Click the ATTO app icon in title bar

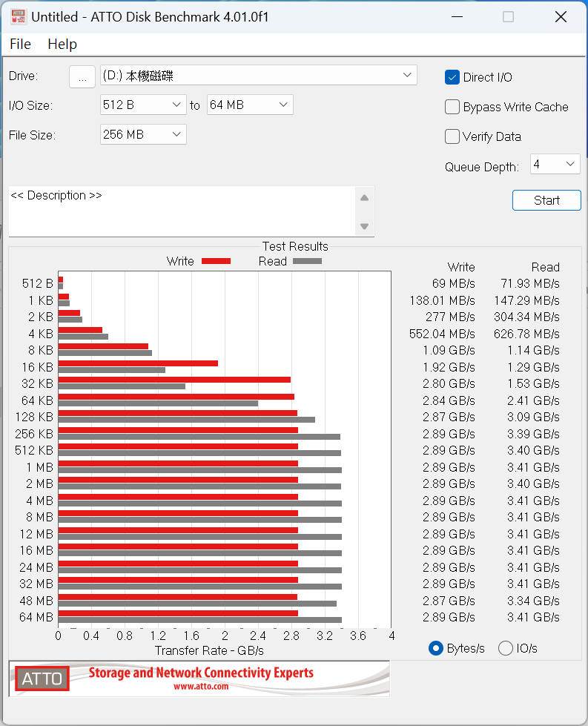point(19,16)
